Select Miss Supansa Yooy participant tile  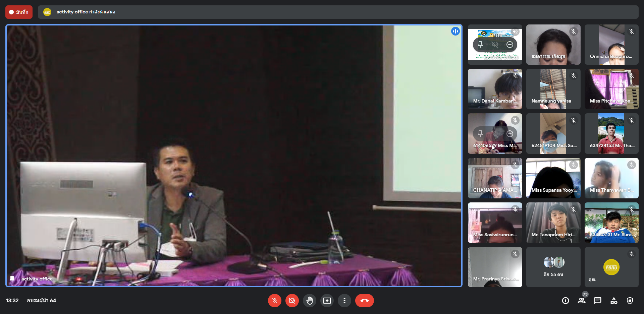[553, 178]
